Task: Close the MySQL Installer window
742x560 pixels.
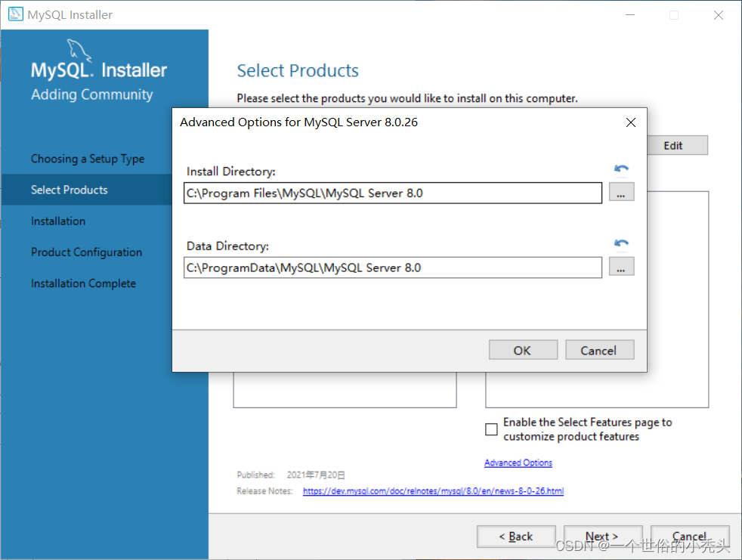Action: pyautogui.click(x=719, y=14)
